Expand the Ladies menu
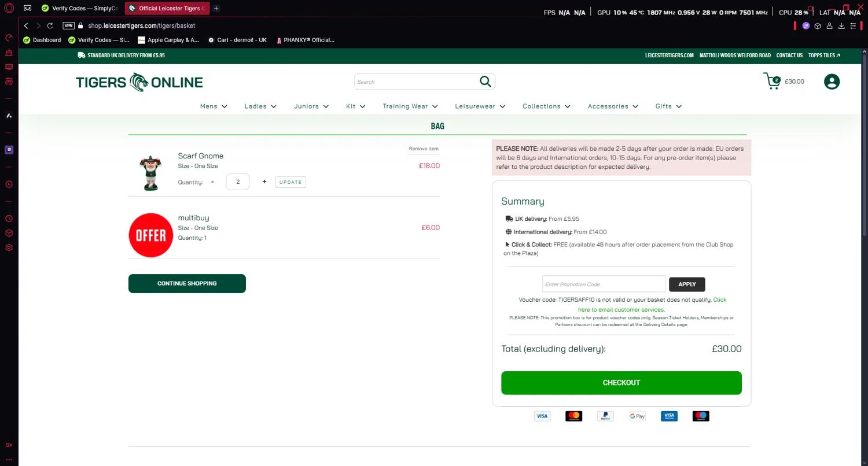868x466 pixels. 260,106
